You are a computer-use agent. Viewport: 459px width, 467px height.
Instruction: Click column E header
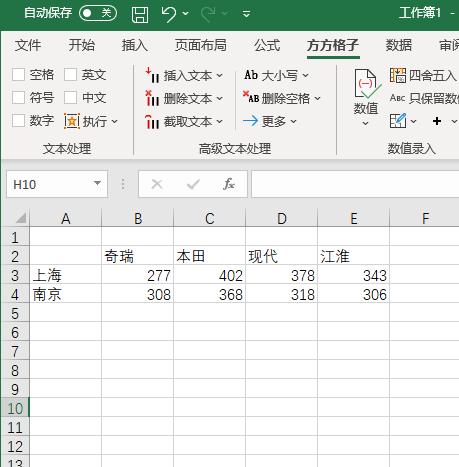354,218
